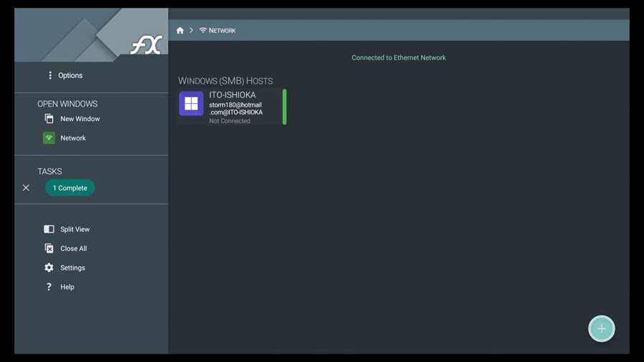This screenshot has width=644, height=362.
Task: Click the green status bar on host card
Action: (284, 107)
